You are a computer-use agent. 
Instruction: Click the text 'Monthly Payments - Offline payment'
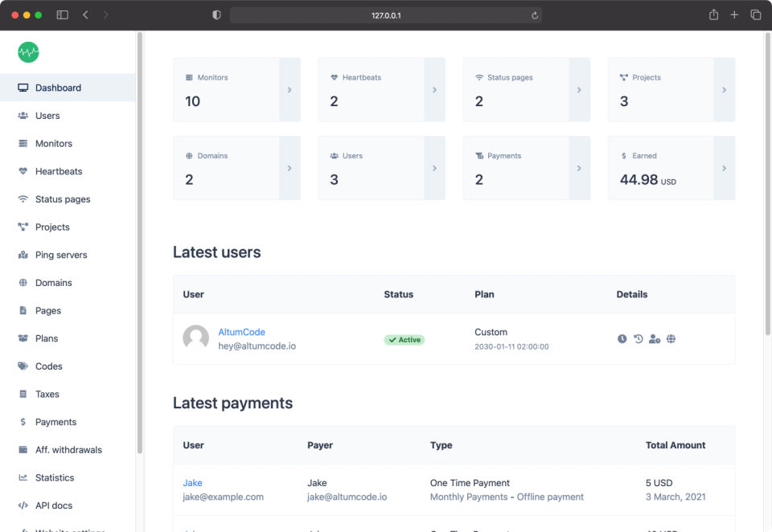(x=507, y=497)
